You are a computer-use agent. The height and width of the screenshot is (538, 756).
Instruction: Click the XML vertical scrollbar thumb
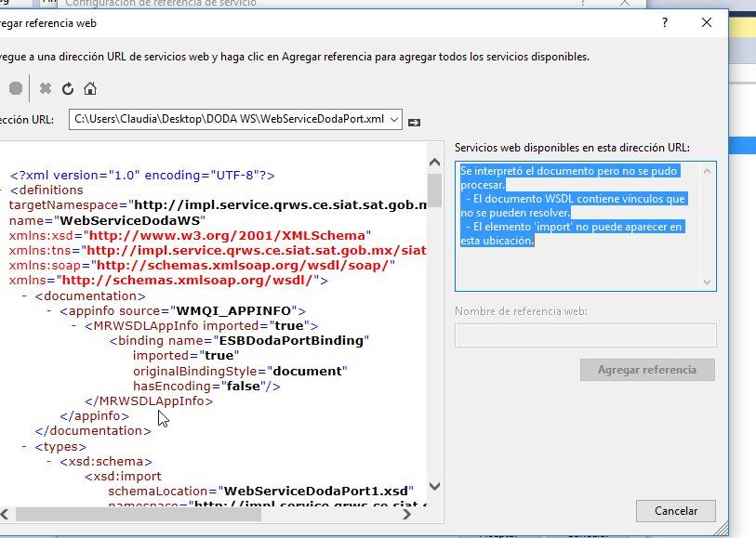[x=435, y=190]
